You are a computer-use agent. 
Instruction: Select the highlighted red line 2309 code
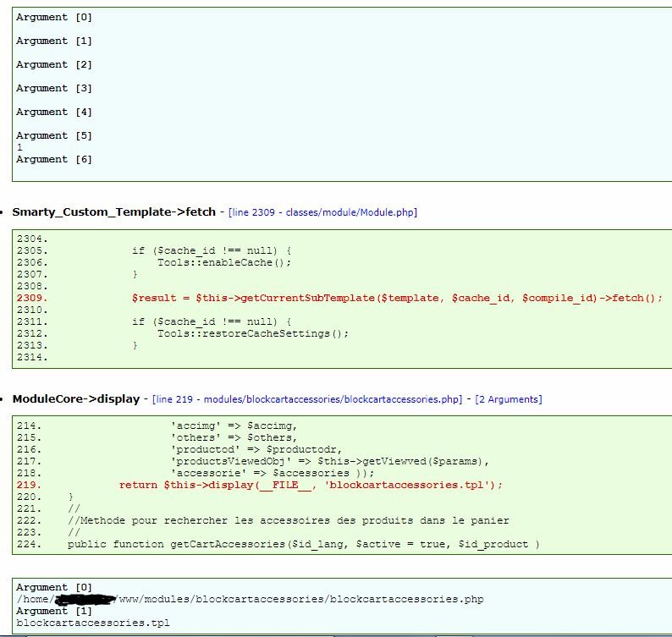click(x=397, y=298)
